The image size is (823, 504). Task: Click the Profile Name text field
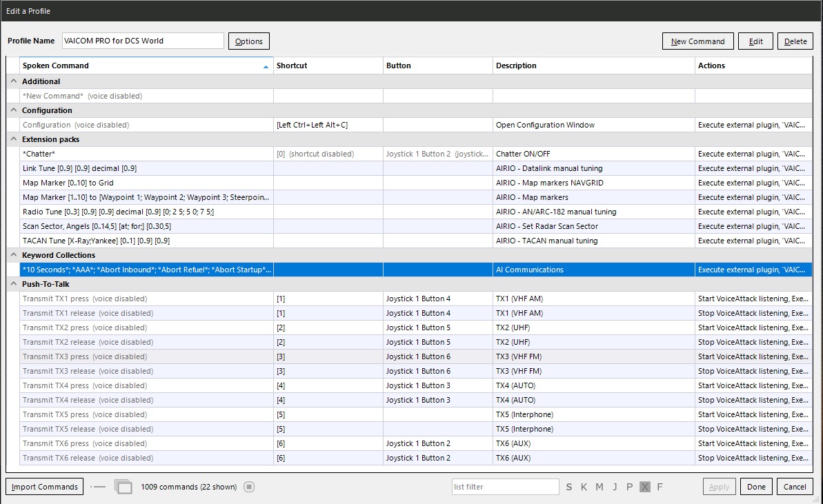(143, 41)
